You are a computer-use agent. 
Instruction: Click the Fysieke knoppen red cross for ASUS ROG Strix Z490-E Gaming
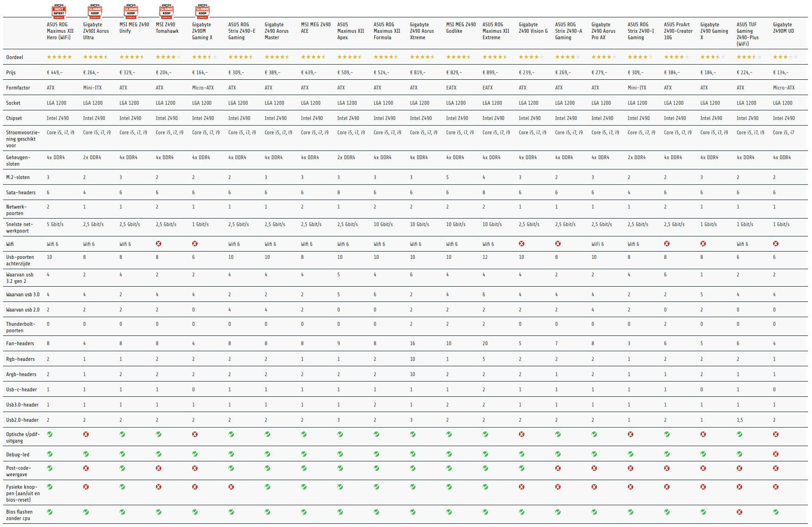[x=231, y=487]
